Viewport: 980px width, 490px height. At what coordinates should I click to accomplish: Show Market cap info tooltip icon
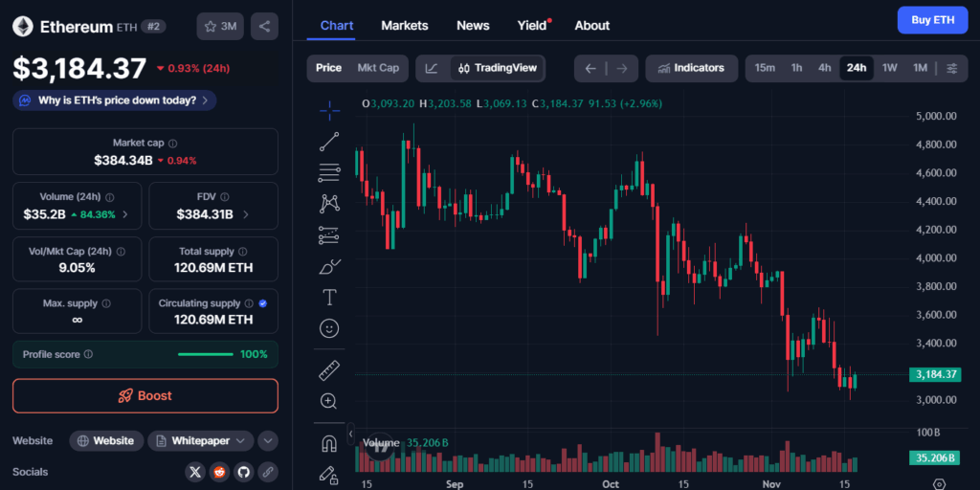click(173, 144)
